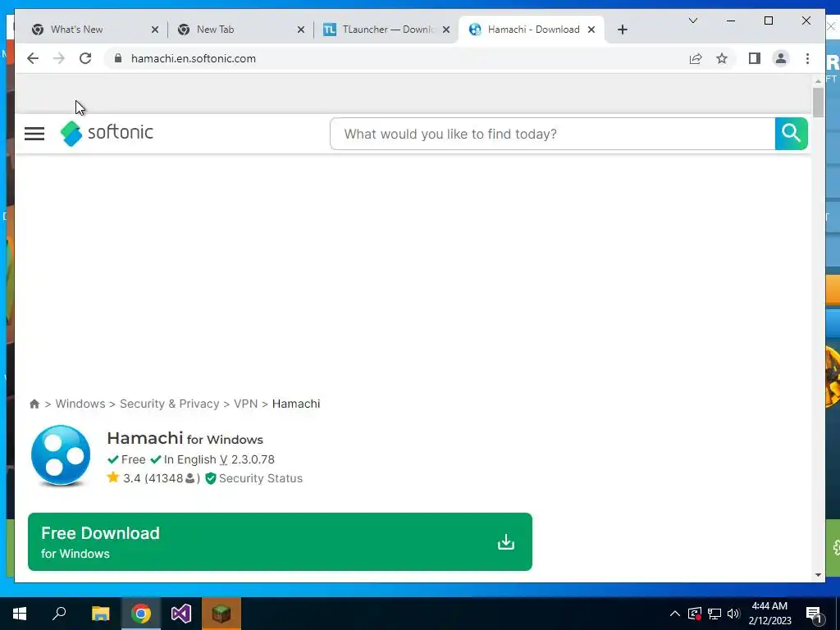Screen dimensions: 840x630
Task: Click the Security Status shield link
Action: click(x=254, y=478)
